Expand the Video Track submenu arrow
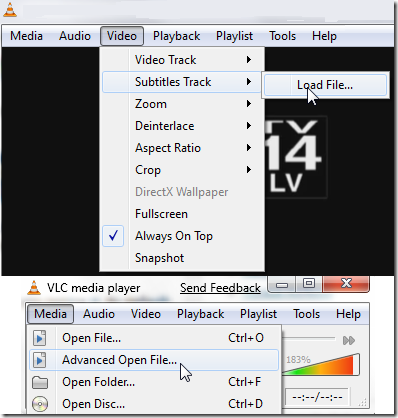The image size is (398, 418). 249,60
